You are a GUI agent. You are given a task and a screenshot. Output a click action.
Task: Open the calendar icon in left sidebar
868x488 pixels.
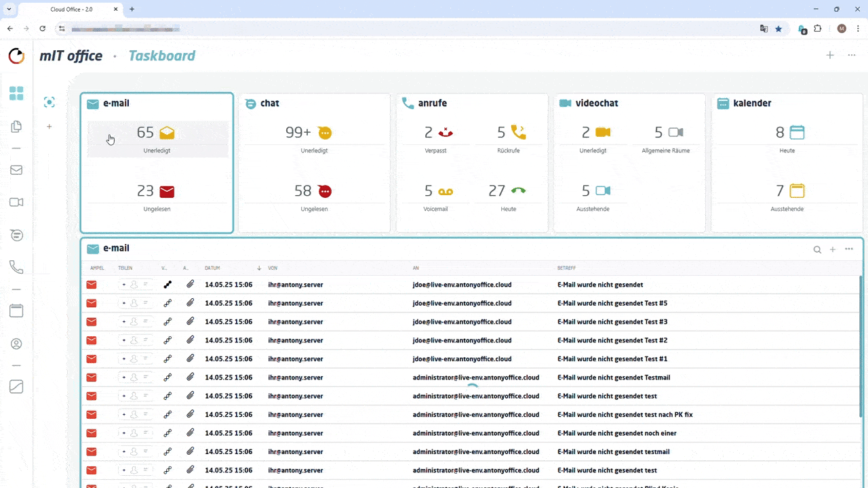pos(16,311)
